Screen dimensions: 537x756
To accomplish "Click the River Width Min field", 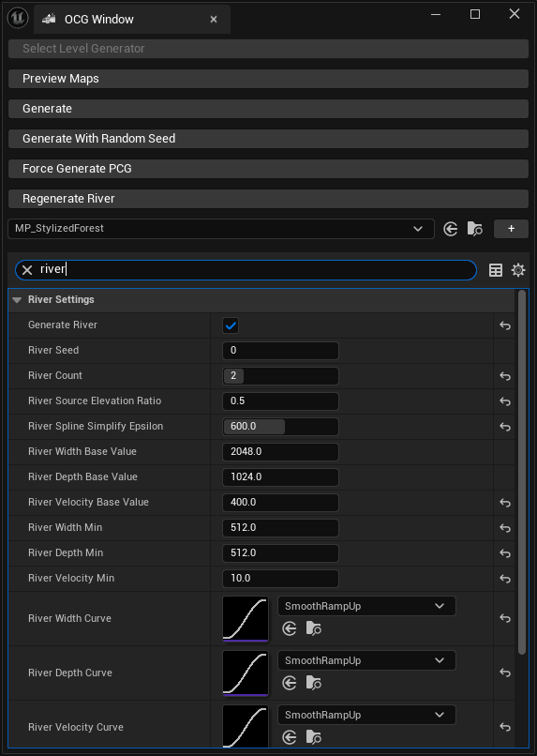I will (280, 528).
